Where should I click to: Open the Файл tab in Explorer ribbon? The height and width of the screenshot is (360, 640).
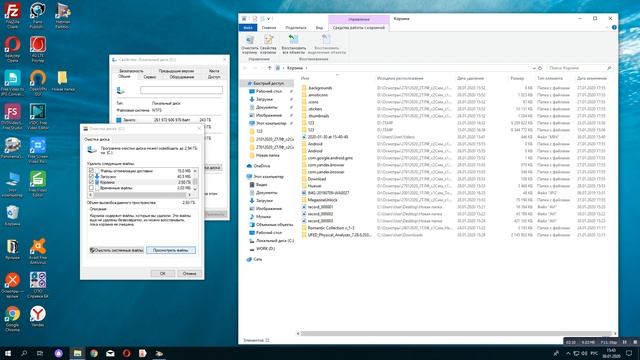[x=248, y=28]
